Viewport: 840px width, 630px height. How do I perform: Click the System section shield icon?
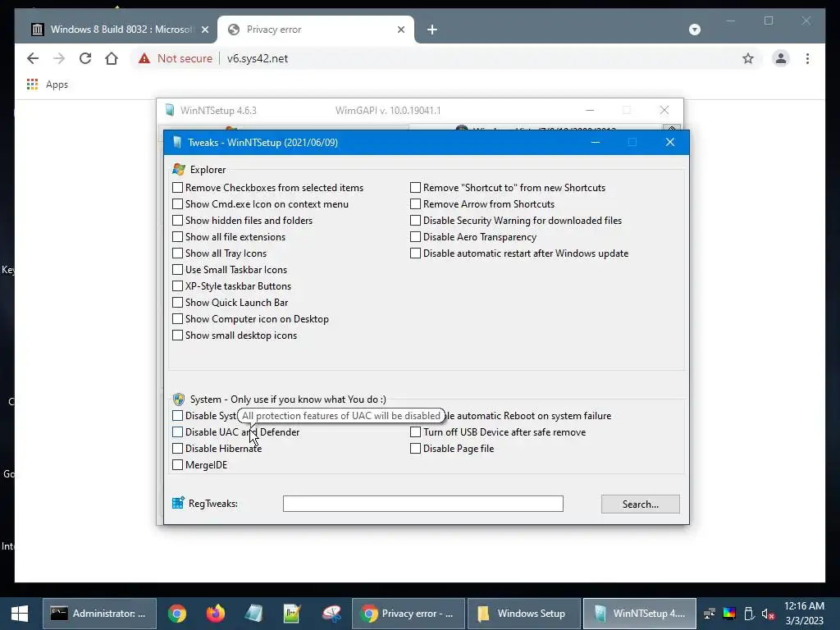[x=179, y=399]
